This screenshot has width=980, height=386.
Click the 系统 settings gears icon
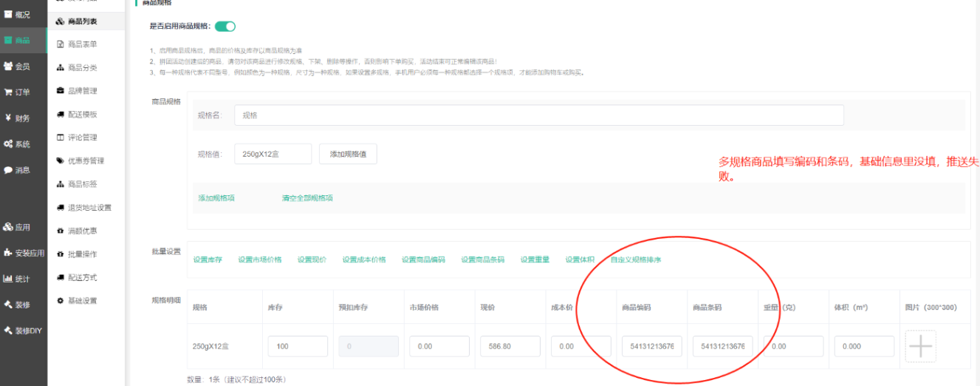tap(8, 143)
